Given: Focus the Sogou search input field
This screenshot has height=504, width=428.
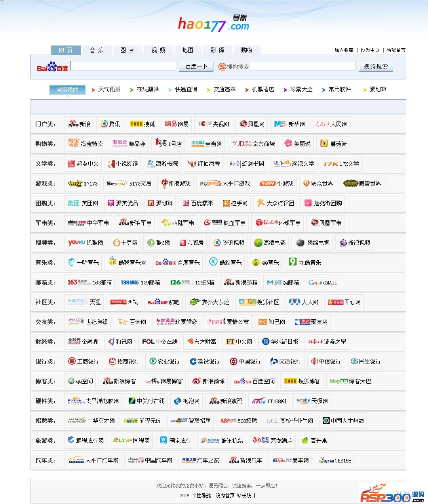Looking at the screenshot, I should pos(303,66).
